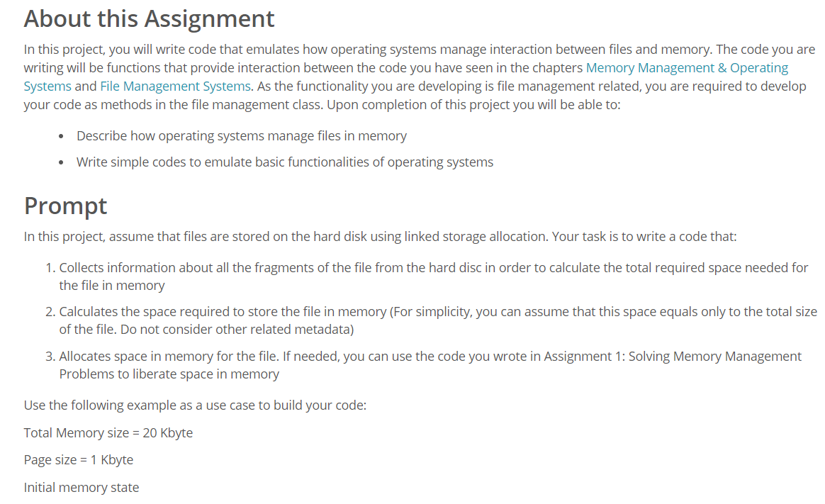The height and width of the screenshot is (504, 825).
Task: Open the File Management Systems link
Action: click(175, 86)
